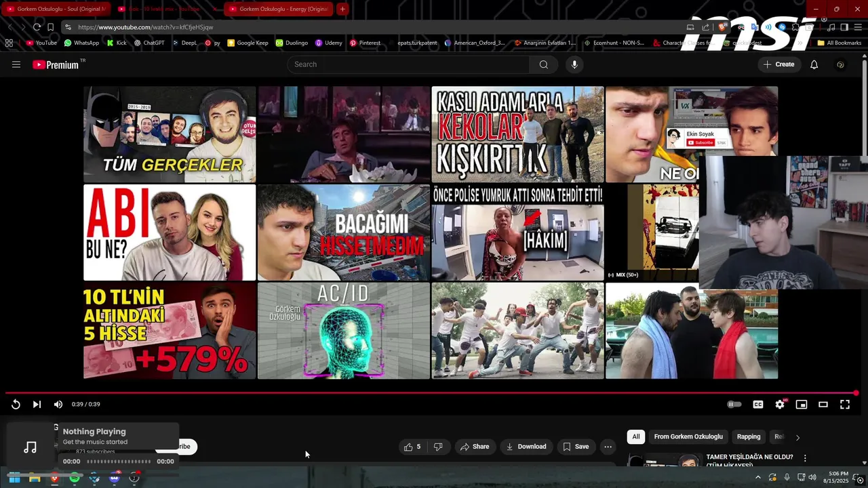The height and width of the screenshot is (488, 868).
Task: Open the AC/ID Görkem Özkuloğlu thumbnail
Action: (343, 331)
